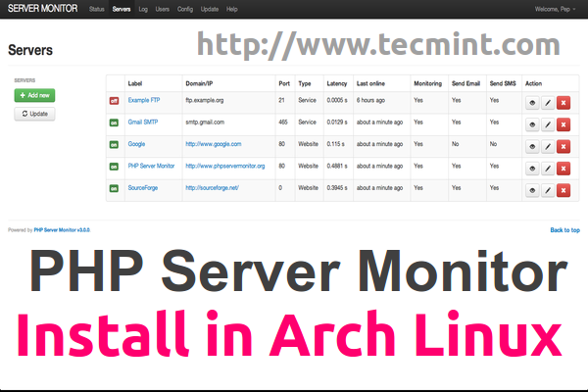Edit the PHP Server Monitor entry
Image resolution: width=588 pixels, height=392 pixels.
pyautogui.click(x=548, y=169)
